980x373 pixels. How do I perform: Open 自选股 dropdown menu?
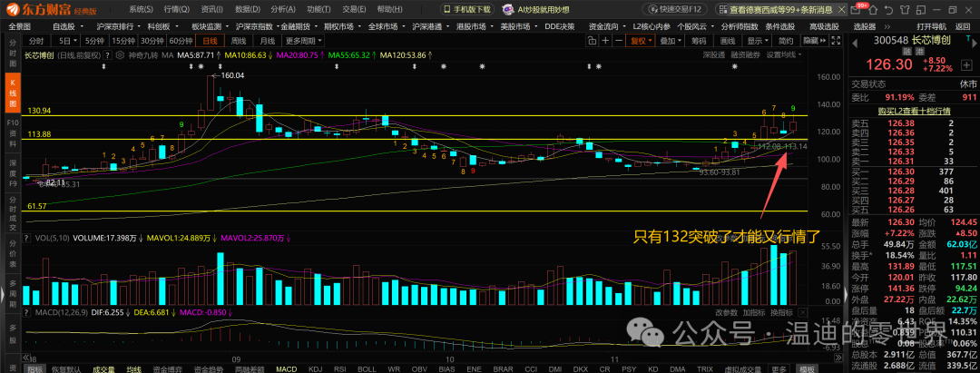click(x=67, y=26)
